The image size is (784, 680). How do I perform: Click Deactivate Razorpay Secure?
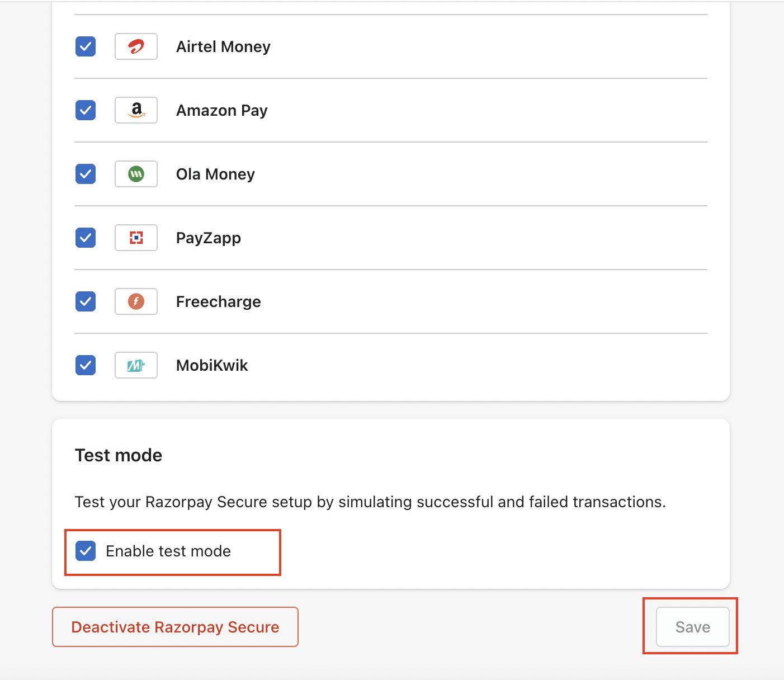174,627
